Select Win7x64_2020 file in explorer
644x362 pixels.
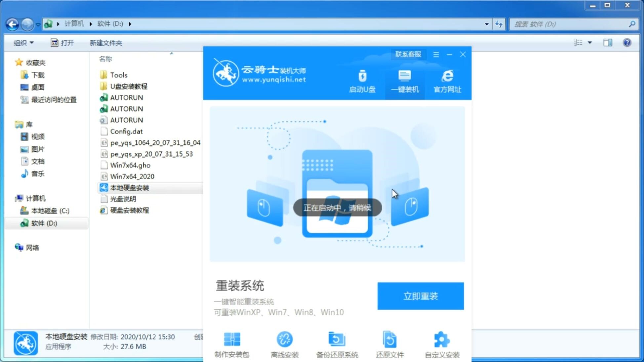(x=132, y=176)
